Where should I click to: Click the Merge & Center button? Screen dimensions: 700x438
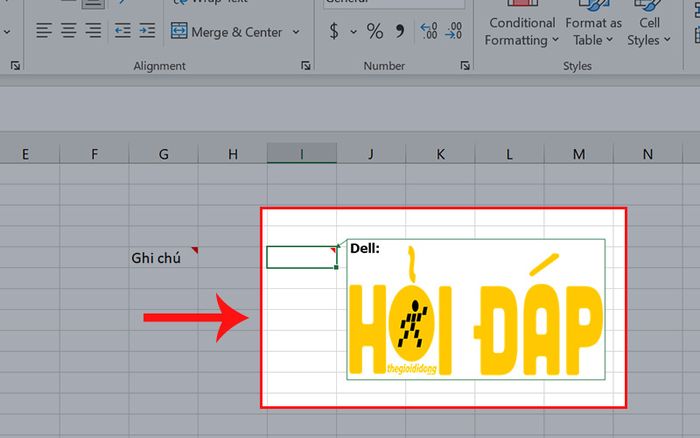point(226,32)
